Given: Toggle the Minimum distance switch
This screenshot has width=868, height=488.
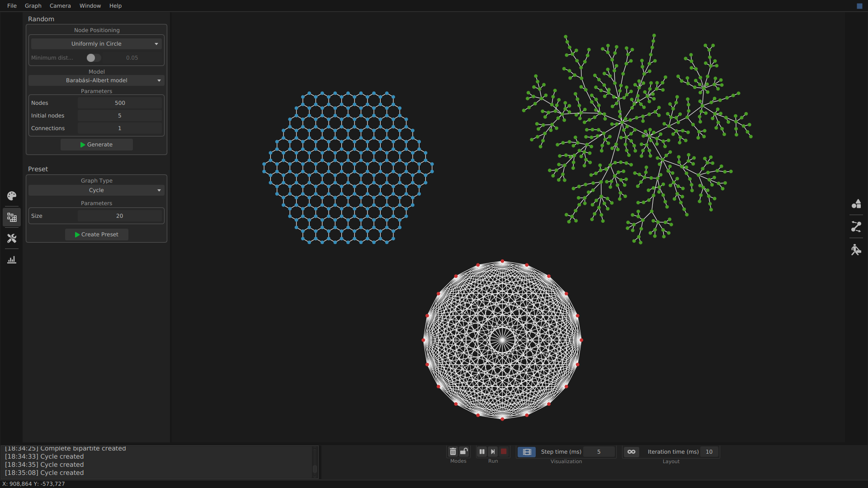Looking at the screenshot, I should coord(94,58).
